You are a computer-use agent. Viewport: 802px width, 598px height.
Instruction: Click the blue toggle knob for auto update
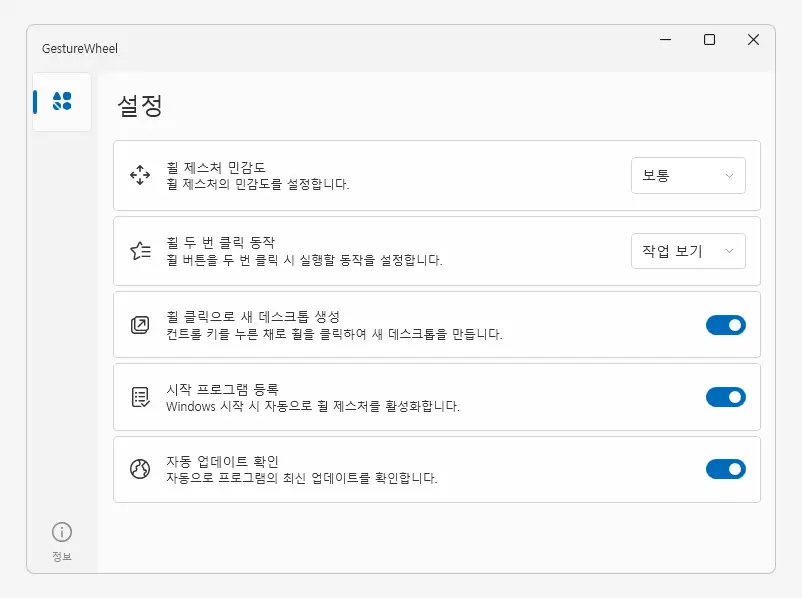pos(734,469)
